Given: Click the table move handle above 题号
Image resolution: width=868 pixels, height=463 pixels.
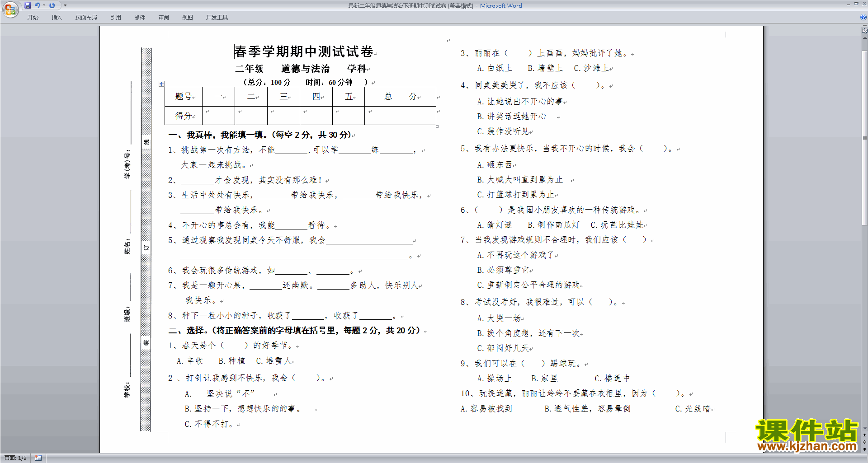Looking at the screenshot, I should [x=161, y=84].
